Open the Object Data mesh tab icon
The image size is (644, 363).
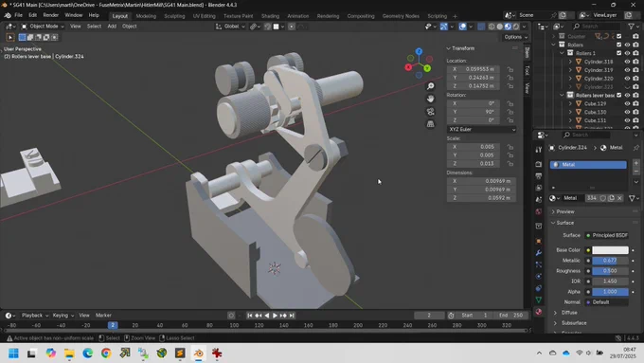pyautogui.click(x=539, y=299)
